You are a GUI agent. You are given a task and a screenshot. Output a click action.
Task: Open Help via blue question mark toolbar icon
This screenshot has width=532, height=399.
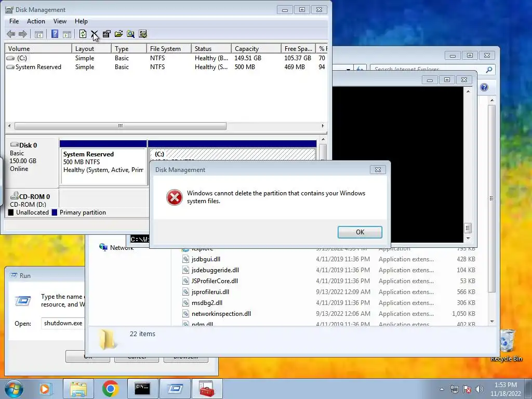55,34
